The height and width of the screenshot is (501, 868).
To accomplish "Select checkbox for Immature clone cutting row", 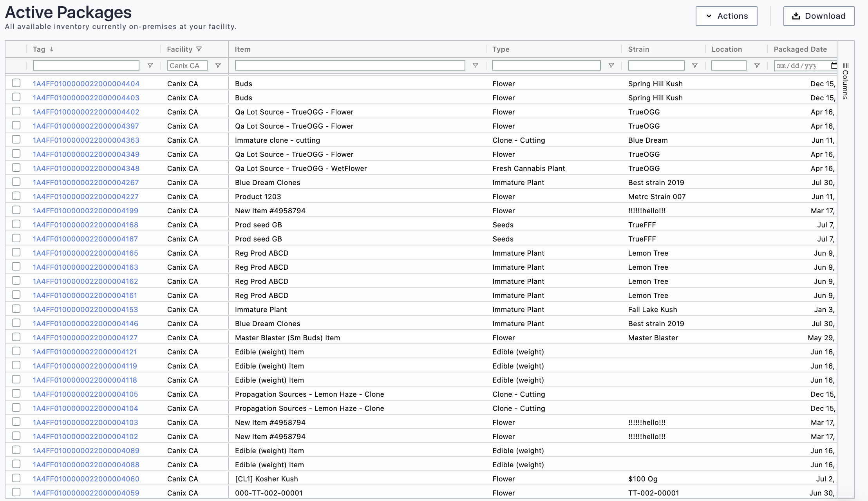I will coord(16,140).
